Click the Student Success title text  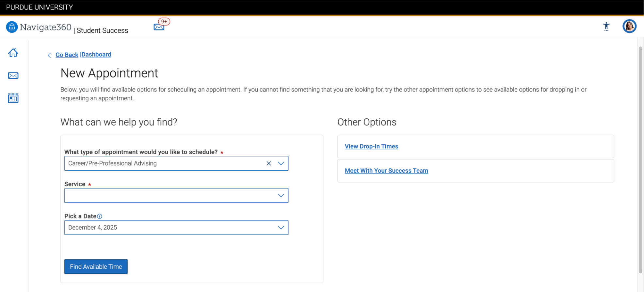pos(103,30)
